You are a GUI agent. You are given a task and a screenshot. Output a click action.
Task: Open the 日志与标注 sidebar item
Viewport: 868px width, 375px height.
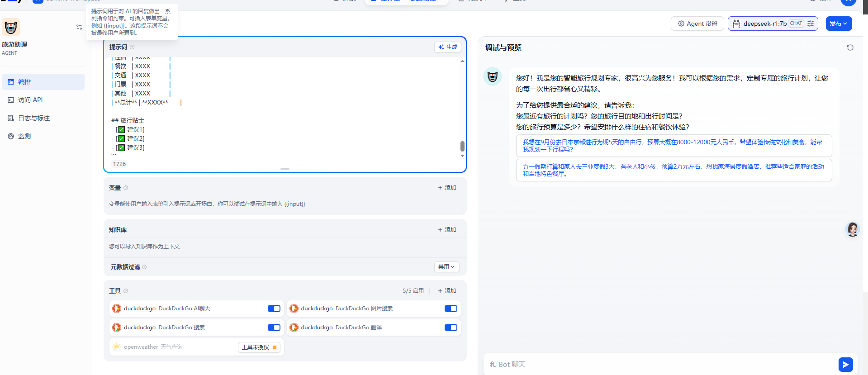(43, 118)
